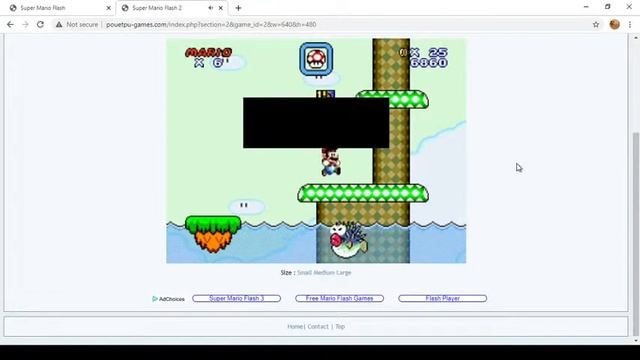Switch to the Super Mario Flash 2 tab

click(x=171, y=8)
